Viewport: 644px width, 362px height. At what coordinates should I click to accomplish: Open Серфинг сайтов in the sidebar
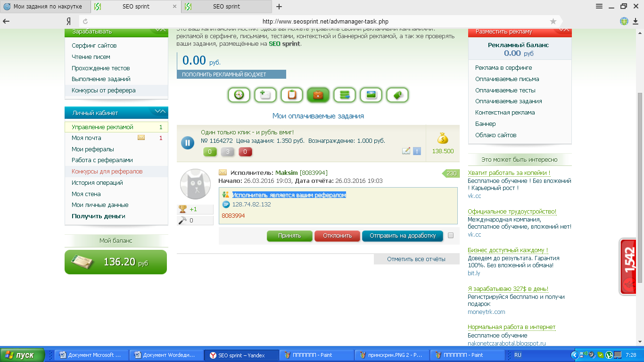[x=94, y=46]
